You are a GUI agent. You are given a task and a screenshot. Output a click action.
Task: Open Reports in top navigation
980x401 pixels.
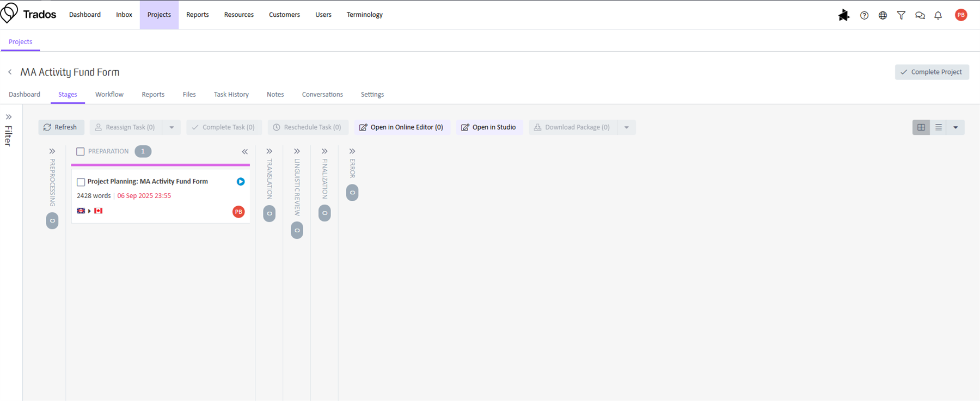coord(198,15)
